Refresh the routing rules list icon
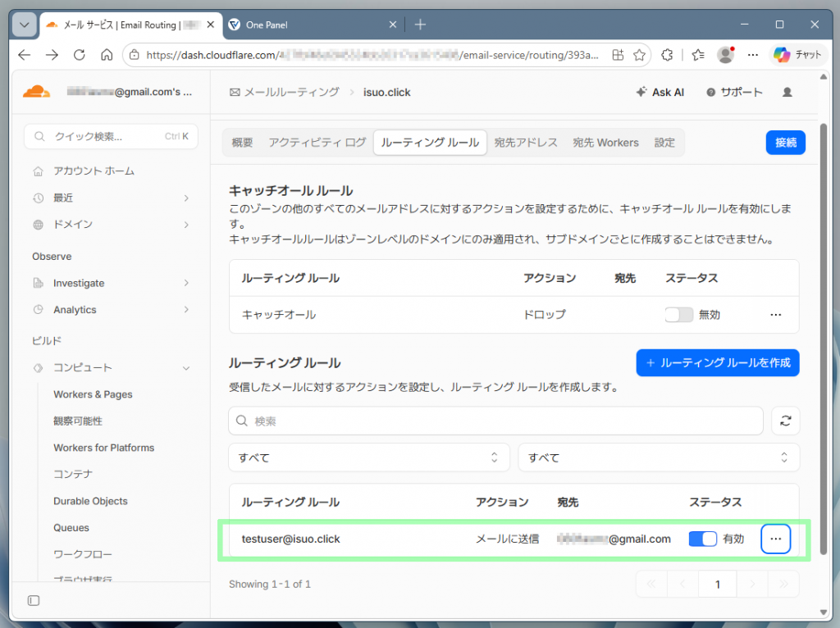Screen dimensions: 840x628 (x=785, y=421)
